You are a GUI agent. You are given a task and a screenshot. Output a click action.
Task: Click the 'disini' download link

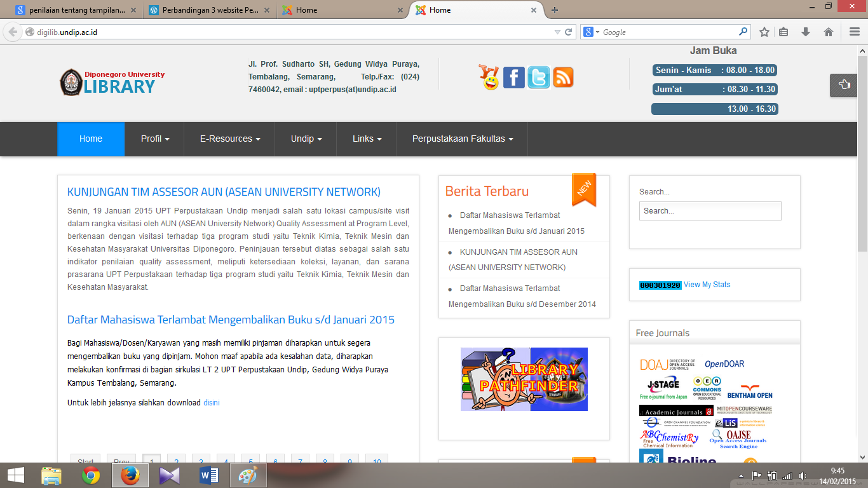(212, 402)
